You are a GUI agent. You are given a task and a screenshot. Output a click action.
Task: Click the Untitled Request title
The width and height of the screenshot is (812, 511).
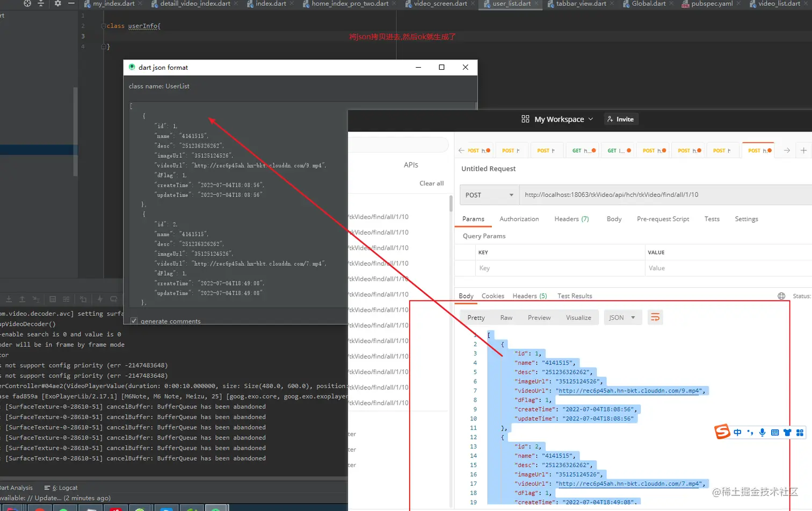(488, 169)
